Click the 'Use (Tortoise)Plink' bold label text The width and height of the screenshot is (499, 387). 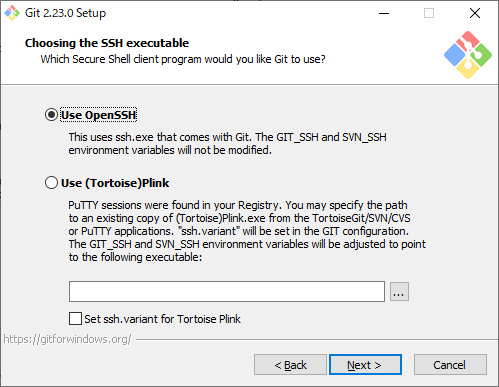point(115,183)
